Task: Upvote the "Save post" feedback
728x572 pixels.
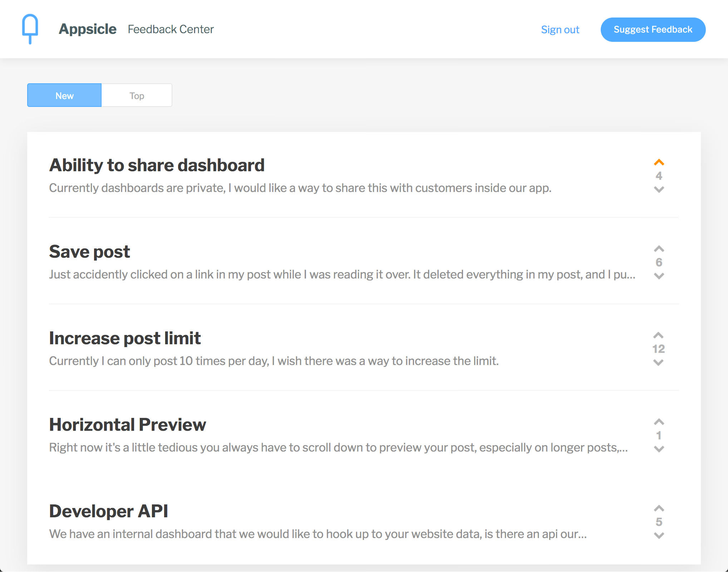Action: coord(659,249)
